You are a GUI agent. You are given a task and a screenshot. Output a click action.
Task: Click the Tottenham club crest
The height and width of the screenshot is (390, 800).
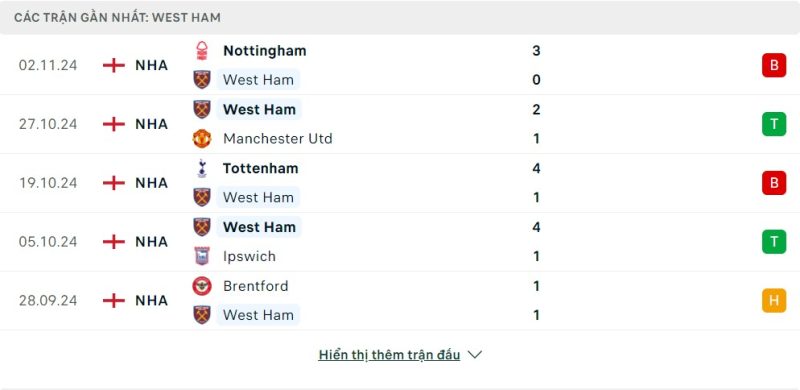click(202, 168)
